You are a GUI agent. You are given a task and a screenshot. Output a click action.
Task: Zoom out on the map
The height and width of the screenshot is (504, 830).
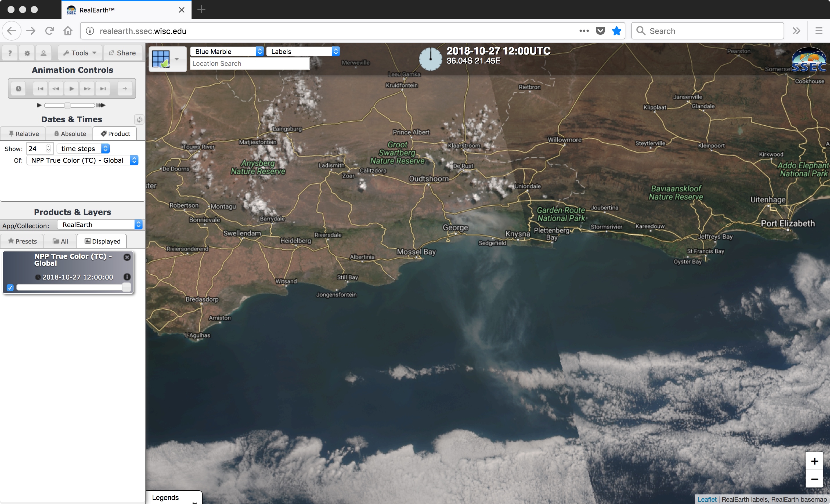click(815, 479)
